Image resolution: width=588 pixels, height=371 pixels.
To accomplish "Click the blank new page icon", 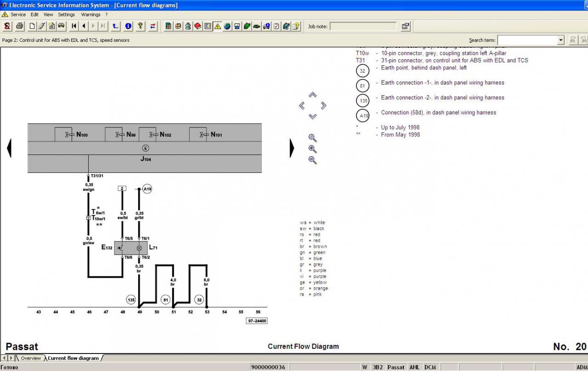I will point(32,26).
